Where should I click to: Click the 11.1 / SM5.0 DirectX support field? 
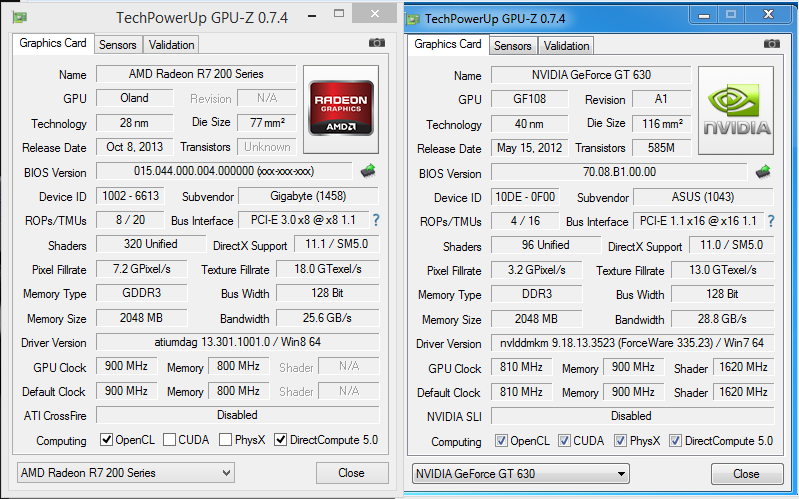336,244
